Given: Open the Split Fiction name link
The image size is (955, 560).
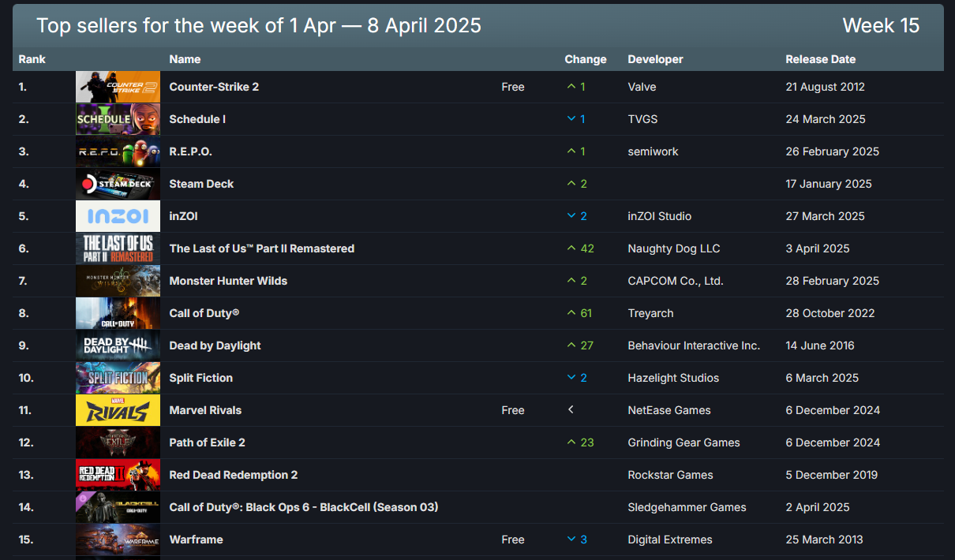Looking at the screenshot, I should [201, 378].
